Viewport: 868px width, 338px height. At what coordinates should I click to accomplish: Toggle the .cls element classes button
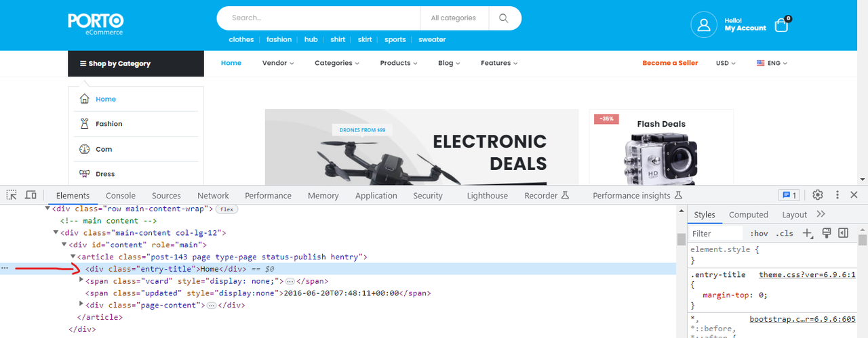784,233
